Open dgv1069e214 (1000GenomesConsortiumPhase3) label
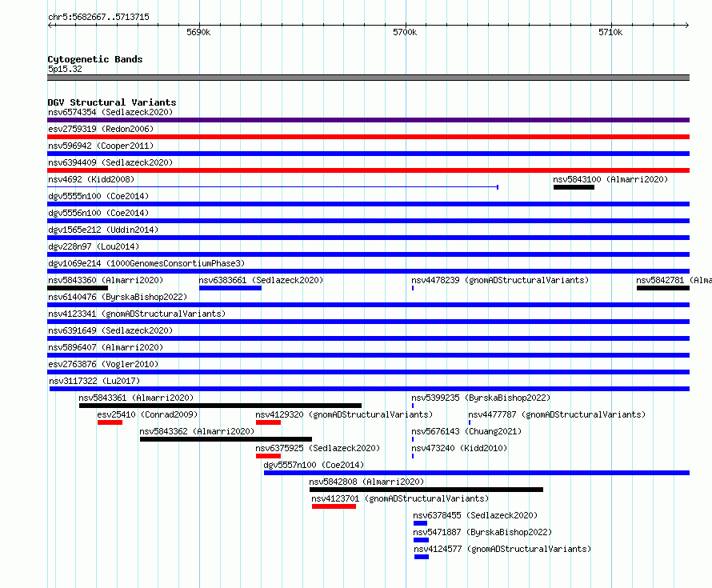This screenshot has width=712, height=588. 146,263
